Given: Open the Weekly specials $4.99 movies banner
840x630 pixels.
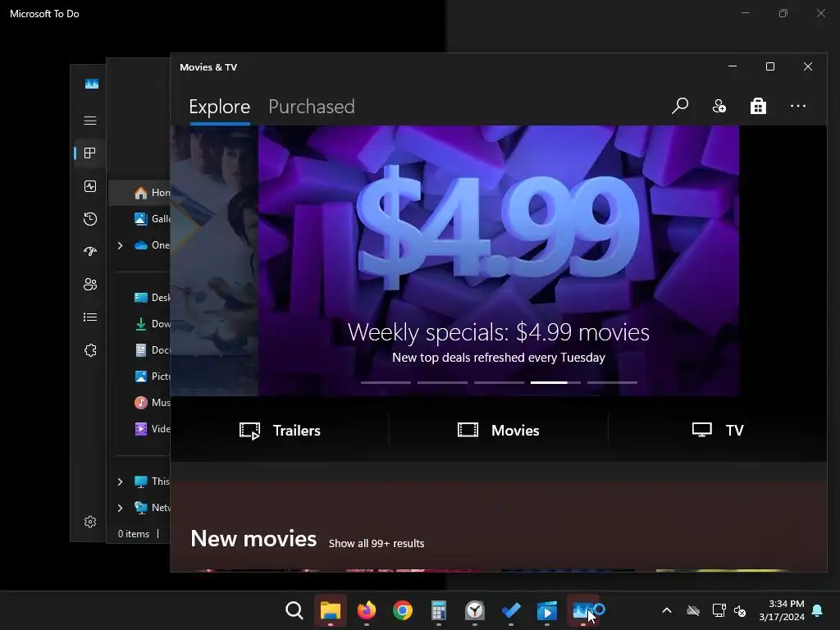Looking at the screenshot, I should [498, 260].
